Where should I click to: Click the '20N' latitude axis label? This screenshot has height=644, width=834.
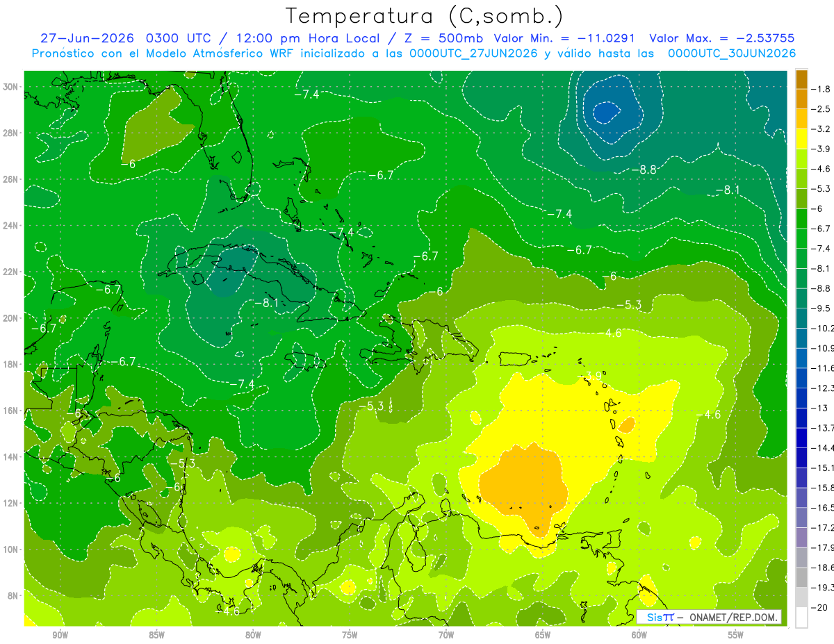(x=12, y=317)
